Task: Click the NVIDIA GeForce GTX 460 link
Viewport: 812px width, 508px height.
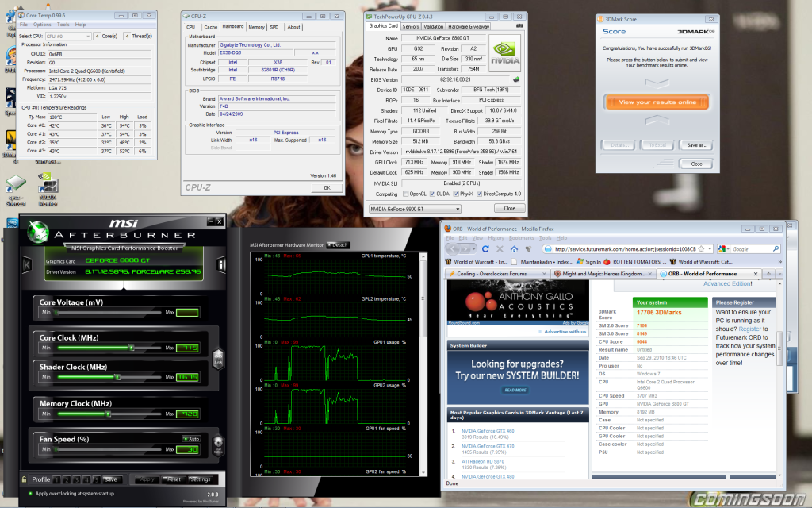Action: coord(488,431)
